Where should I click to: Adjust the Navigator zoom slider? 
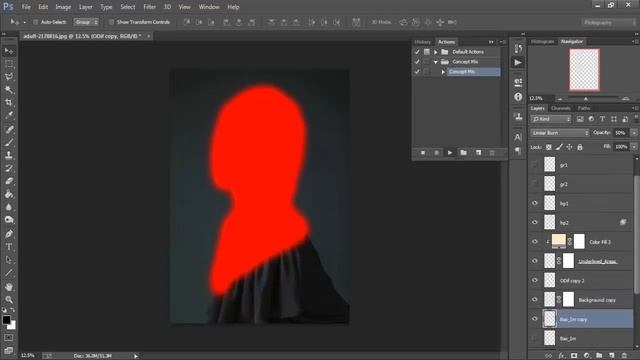pyautogui.click(x=586, y=99)
